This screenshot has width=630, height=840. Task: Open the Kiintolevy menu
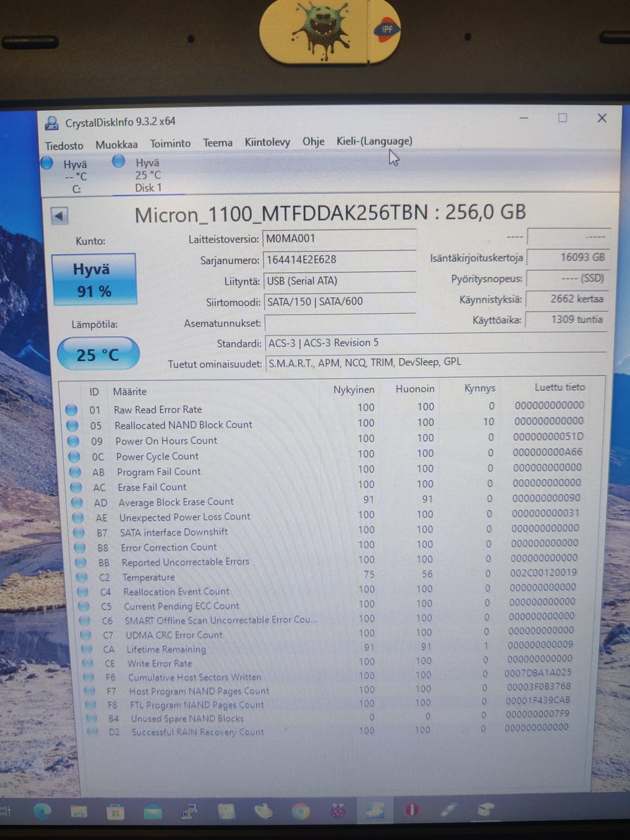point(267,142)
